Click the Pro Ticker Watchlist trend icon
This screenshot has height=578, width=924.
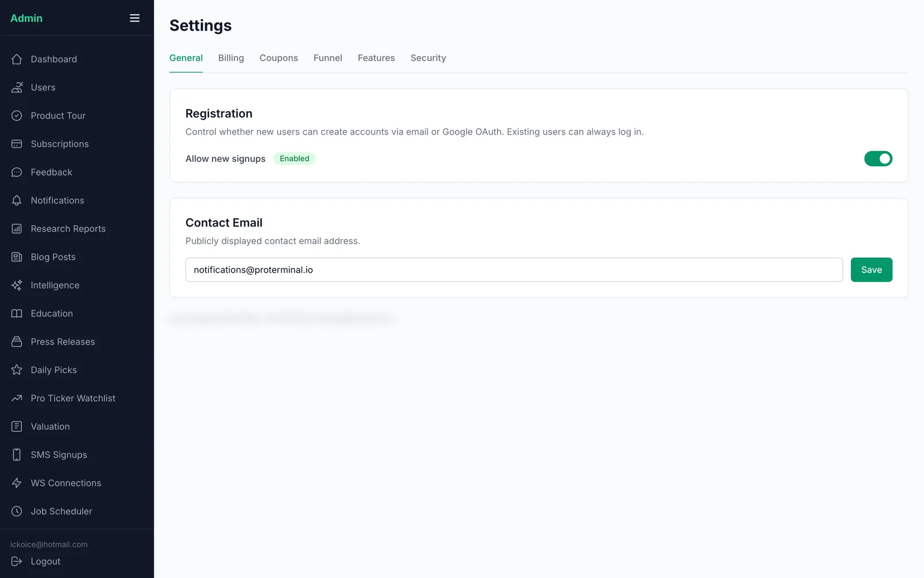[17, 398]
